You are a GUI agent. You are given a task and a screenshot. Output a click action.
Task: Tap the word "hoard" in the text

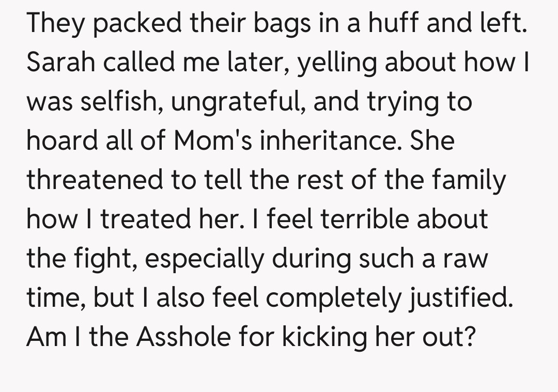(63, 140)
